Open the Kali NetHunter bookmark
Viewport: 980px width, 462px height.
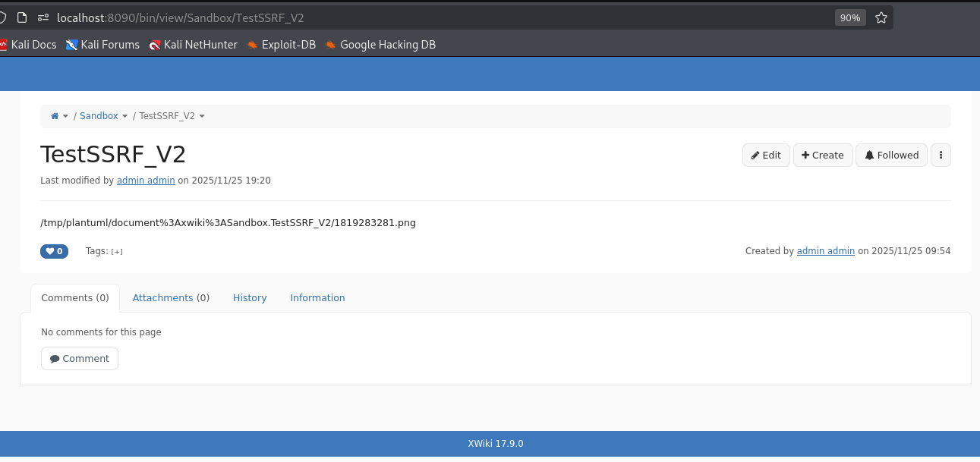(x=194, y=45)
